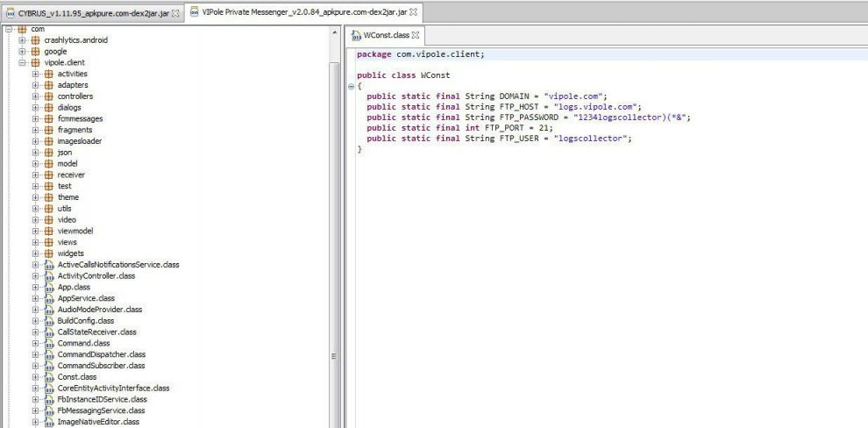Screen dimensions: 868x428
Task: Click the viewmodel package icon
Action: point(49,231)
